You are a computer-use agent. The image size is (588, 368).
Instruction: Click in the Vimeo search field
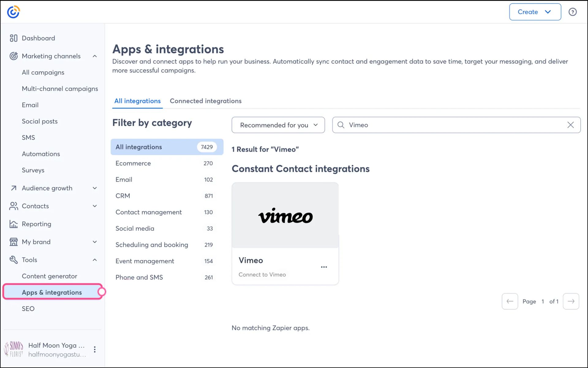(x=456, y=125)
